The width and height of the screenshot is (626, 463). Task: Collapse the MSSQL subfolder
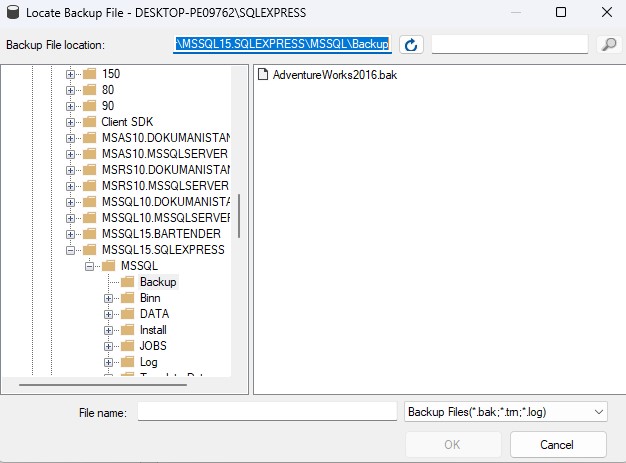pos(89,266)
